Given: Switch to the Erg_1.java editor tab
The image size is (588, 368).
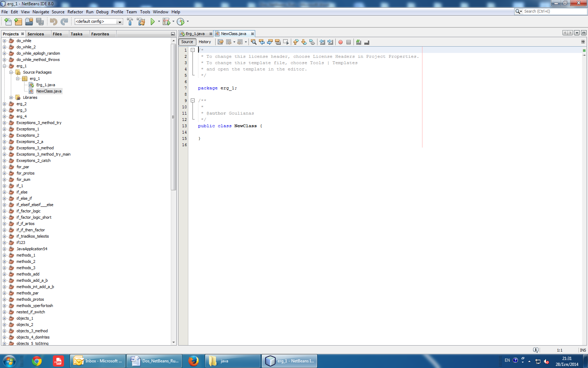Looking at the screenshot, I should tap(195, 34).
